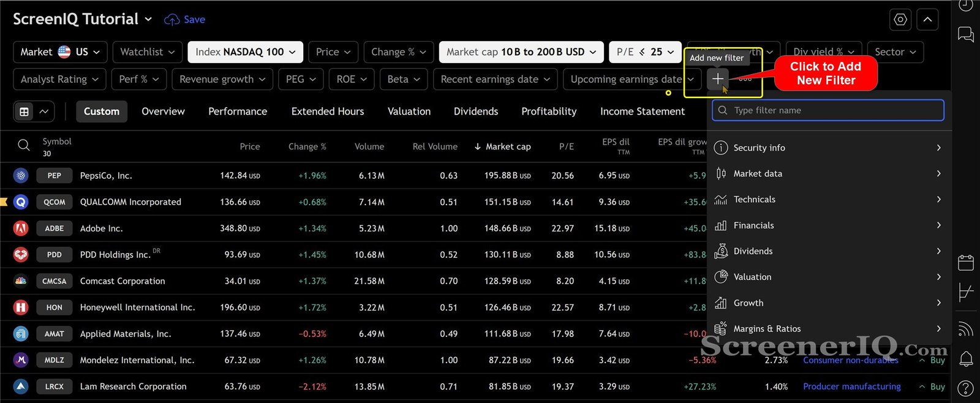
Task: Click the Type filter name search field
Action: coord(828,110)
